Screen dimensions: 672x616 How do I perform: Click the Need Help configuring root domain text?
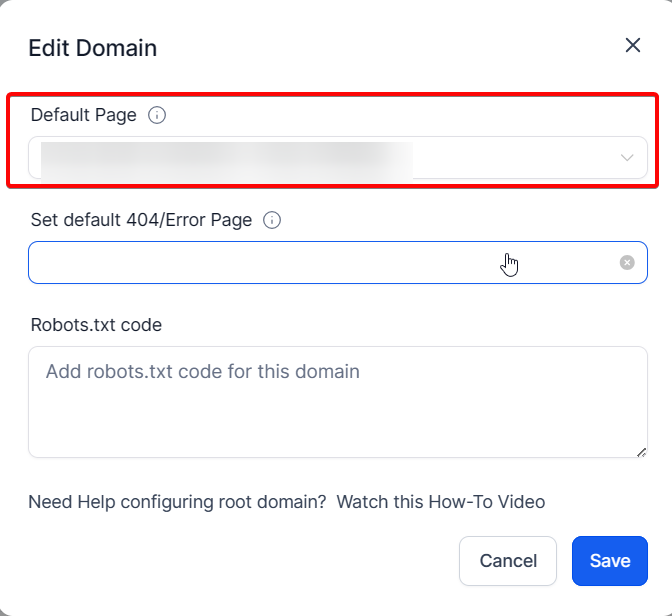177,502
